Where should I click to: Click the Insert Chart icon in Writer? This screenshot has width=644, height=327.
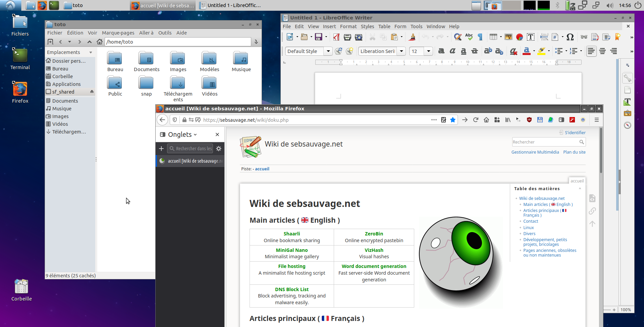click(x=519, y=37)
